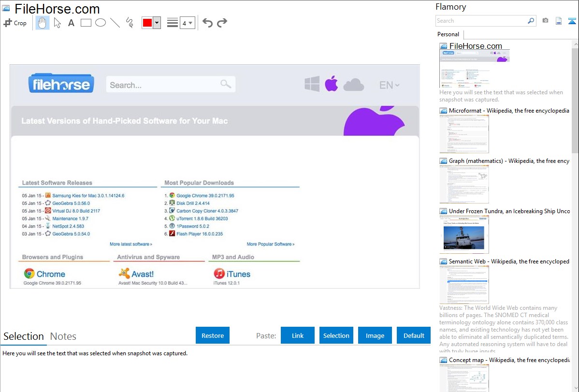Select the Crop tool
The image size is (579, 392).
click(x=15, y=23)
